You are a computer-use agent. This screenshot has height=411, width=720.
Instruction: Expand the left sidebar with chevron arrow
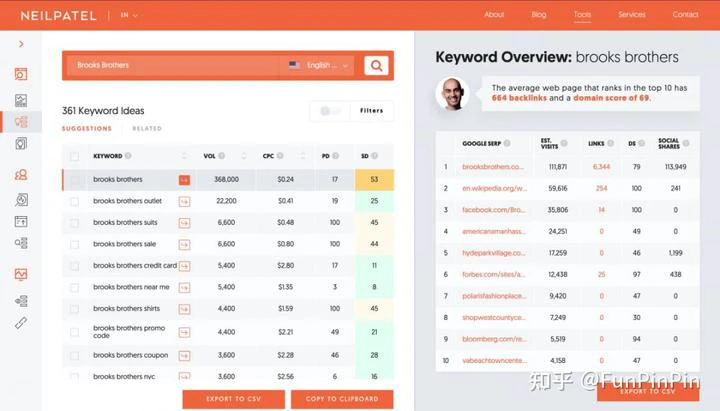tap(21, 44)
